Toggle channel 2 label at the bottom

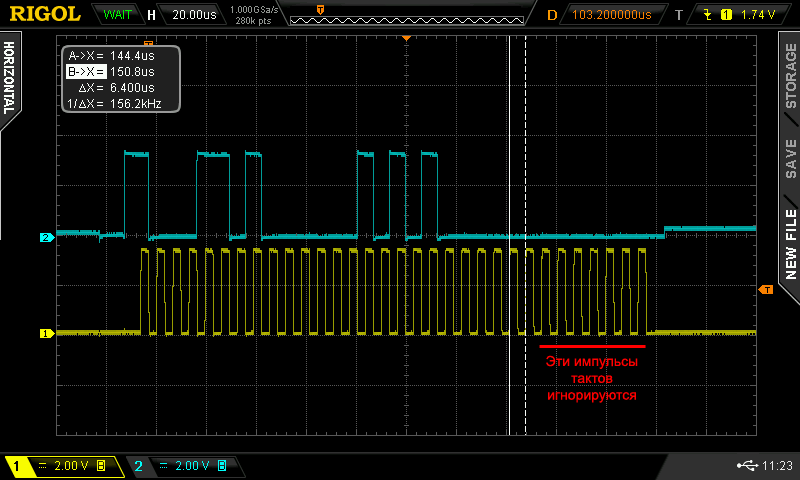(138, 466)
